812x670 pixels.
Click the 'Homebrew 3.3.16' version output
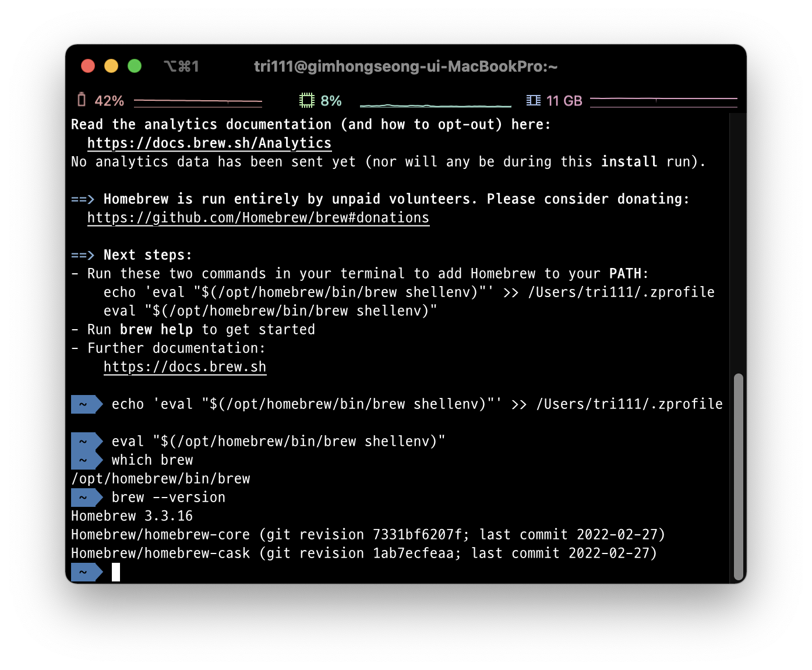click(x=132, y=516)
